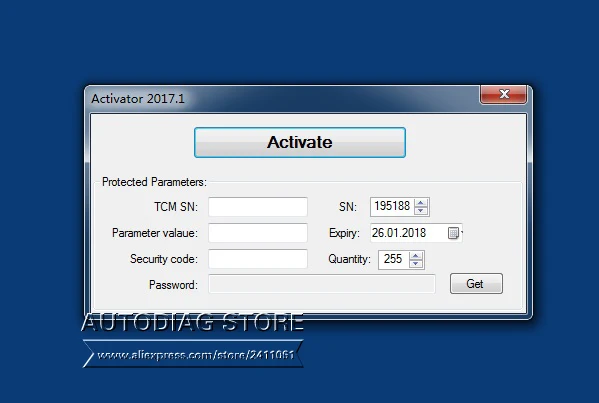599x403 pixels.
Task: Click the AUTODIAG STORE watermark text
Action: [193, 322]
